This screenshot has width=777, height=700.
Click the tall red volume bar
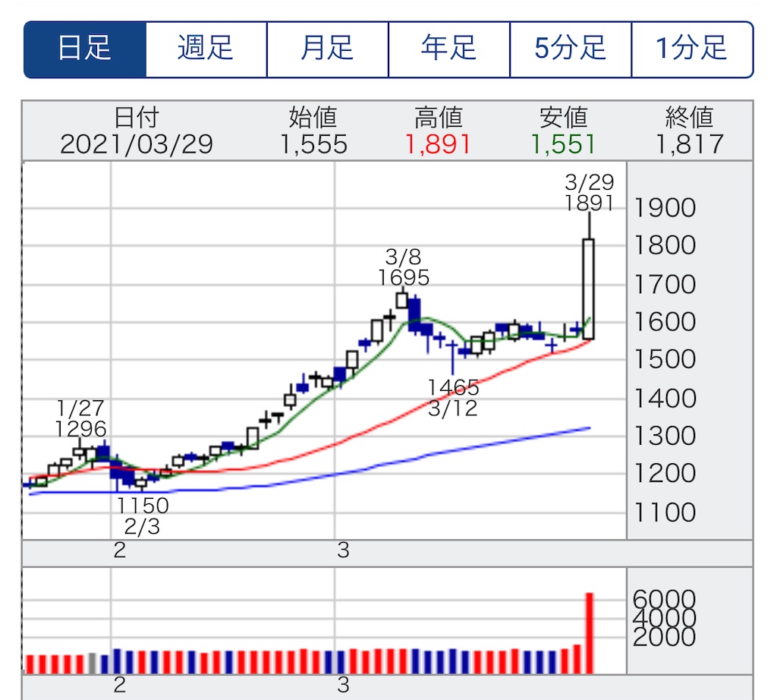click(x=589, y=633)
